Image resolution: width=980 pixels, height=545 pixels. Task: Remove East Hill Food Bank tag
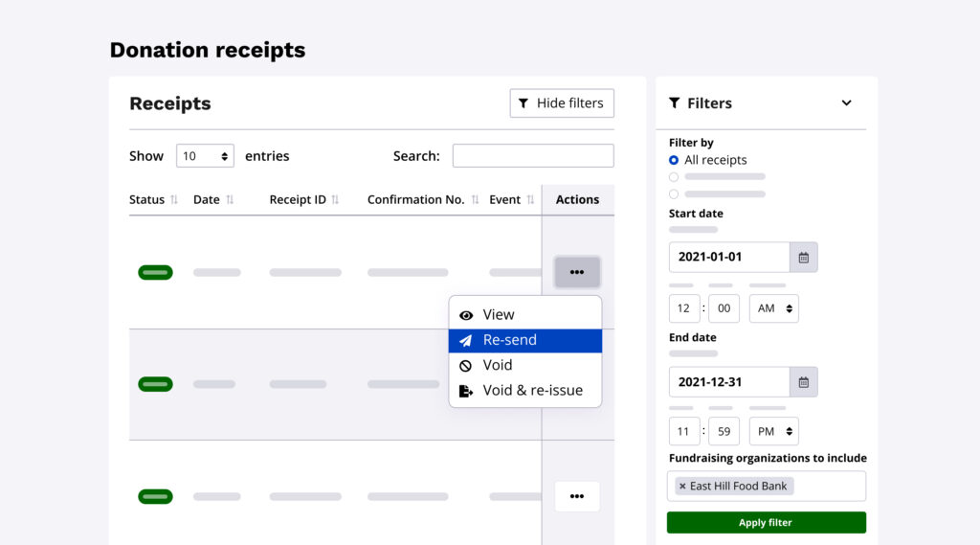pos(682,487)
